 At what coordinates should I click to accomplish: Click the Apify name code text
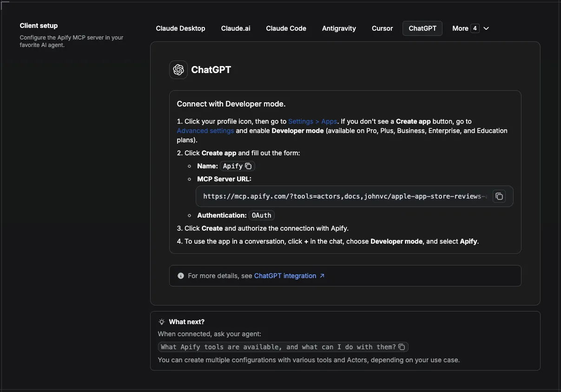(233, 166)
